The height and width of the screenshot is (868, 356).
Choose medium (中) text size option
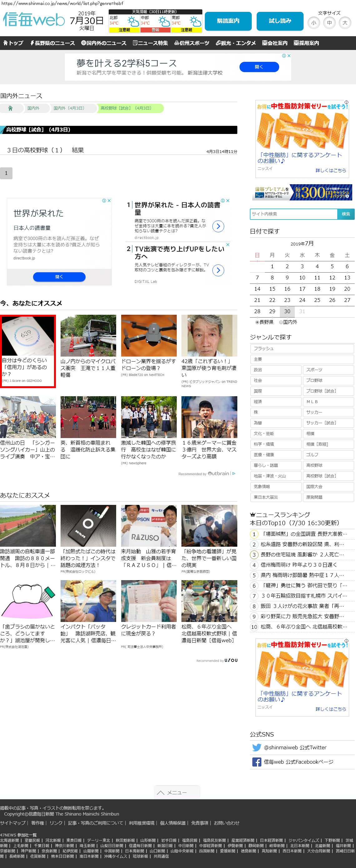coord(329,23)
